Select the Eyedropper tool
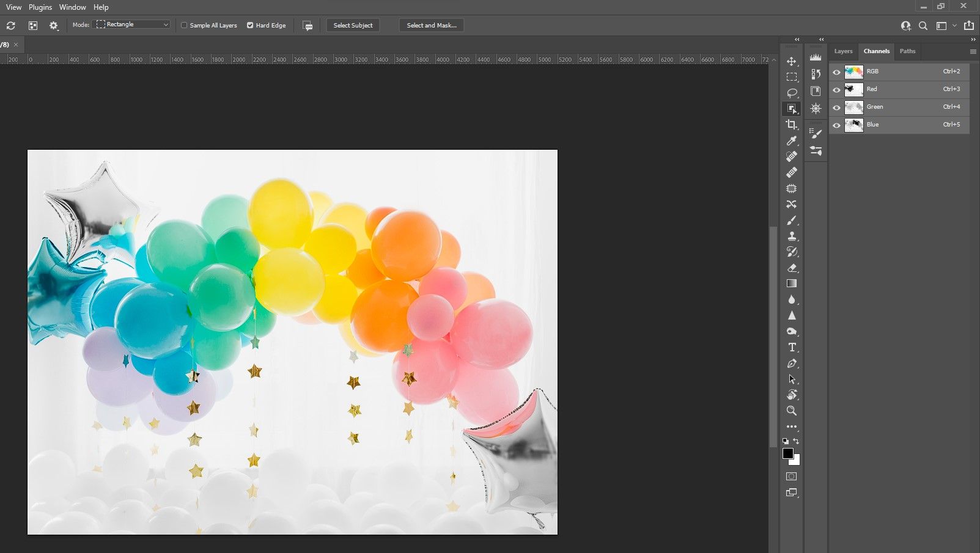This screenshot has height=553, width=980. [791, 141]
